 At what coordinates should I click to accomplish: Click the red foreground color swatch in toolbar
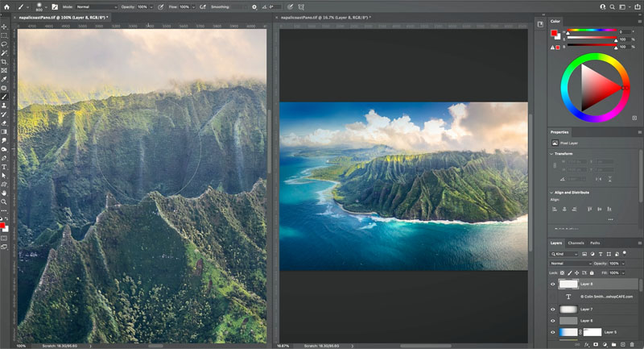(2, 226)
